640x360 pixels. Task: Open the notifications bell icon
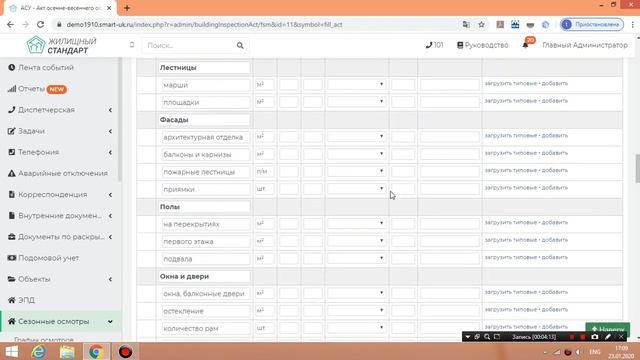coord(525,45)
